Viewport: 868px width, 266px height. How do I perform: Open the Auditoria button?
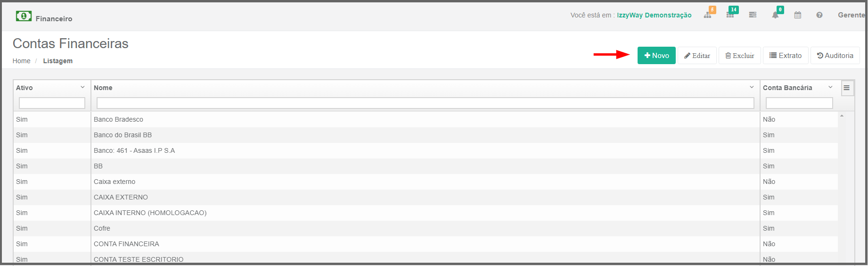[835, 56]
